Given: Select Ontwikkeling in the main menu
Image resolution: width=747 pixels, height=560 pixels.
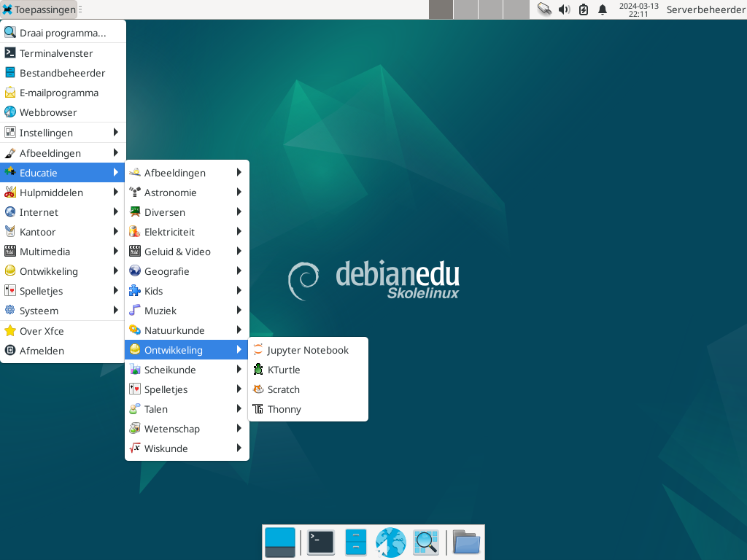Looking at the screenshot, I should [x=63, y=271].
